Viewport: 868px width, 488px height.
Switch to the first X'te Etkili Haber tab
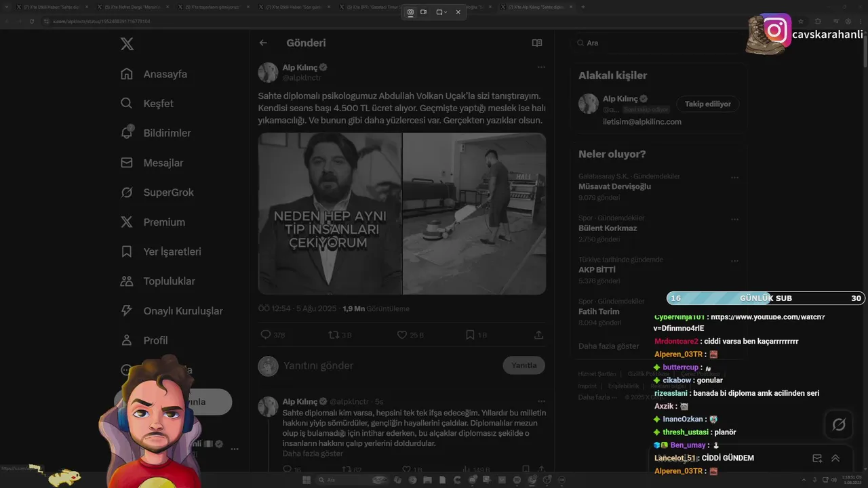pyautogui.click(x=52, y=7)
